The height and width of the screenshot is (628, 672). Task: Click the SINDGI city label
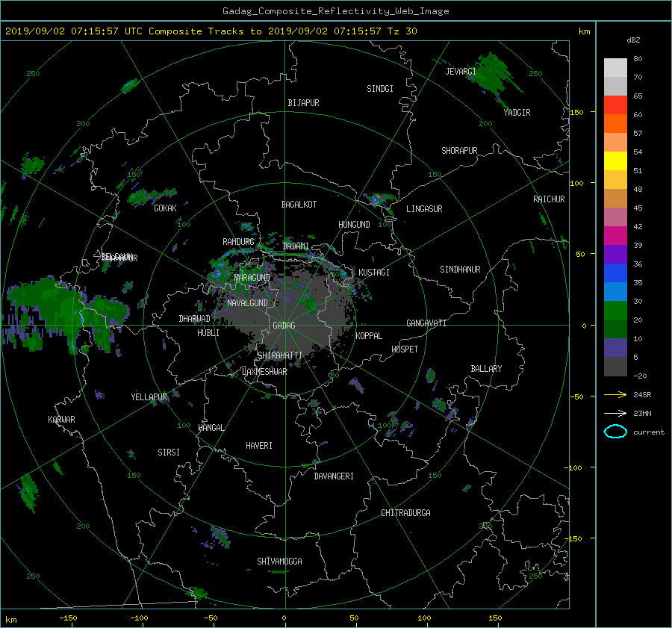380,89
